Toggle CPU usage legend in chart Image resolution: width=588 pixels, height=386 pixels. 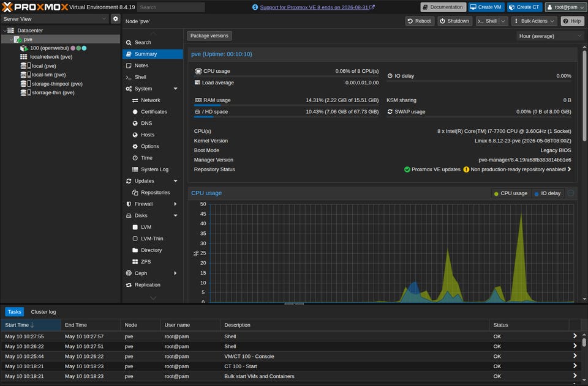[x=511, y=193]
